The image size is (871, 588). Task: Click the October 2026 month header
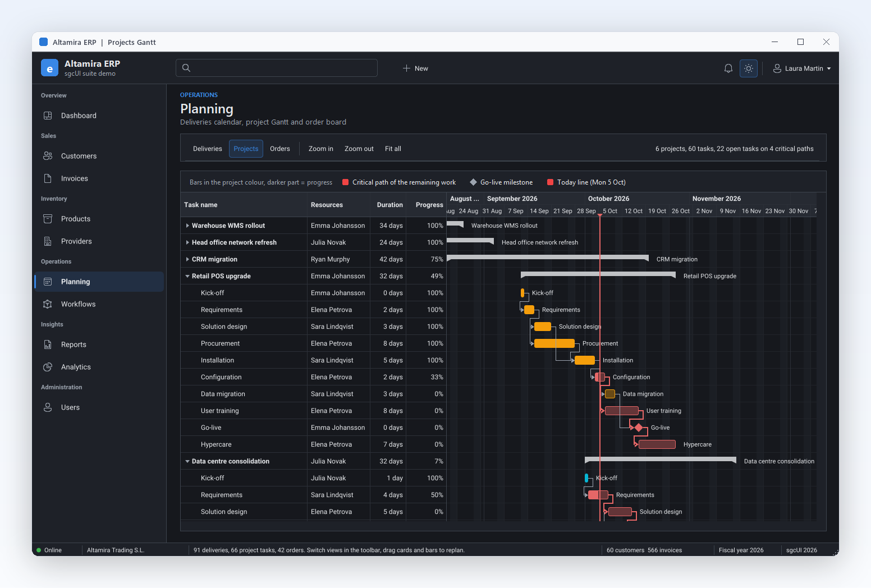608,199
